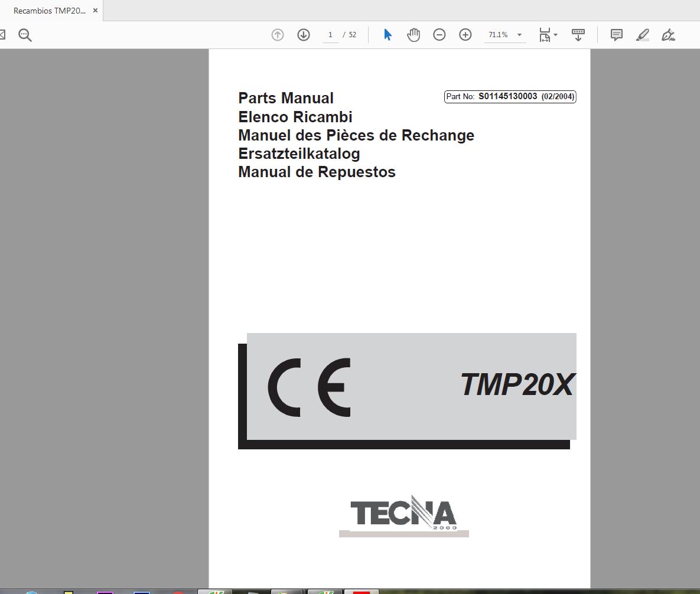Image resolution: width=700 pixels, height=594 pixels.
Task: Zoom out with the minus button
Action: (439, 35)
